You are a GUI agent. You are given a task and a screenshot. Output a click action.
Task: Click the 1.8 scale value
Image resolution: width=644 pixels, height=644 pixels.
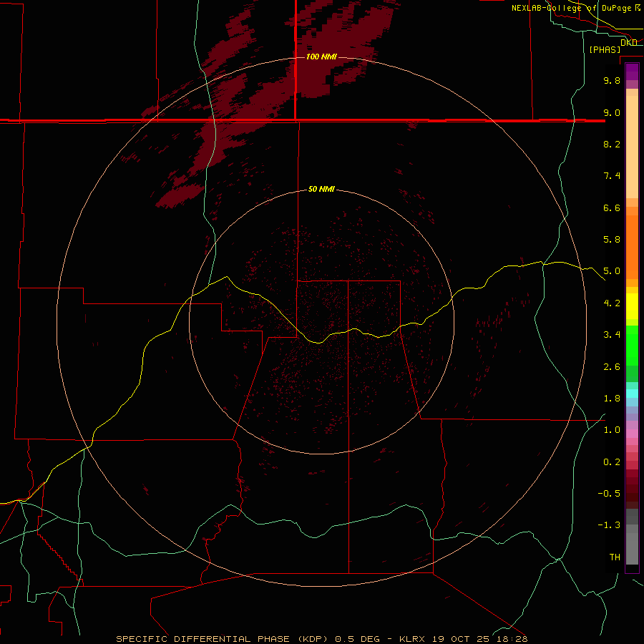(x=612, y=399)
